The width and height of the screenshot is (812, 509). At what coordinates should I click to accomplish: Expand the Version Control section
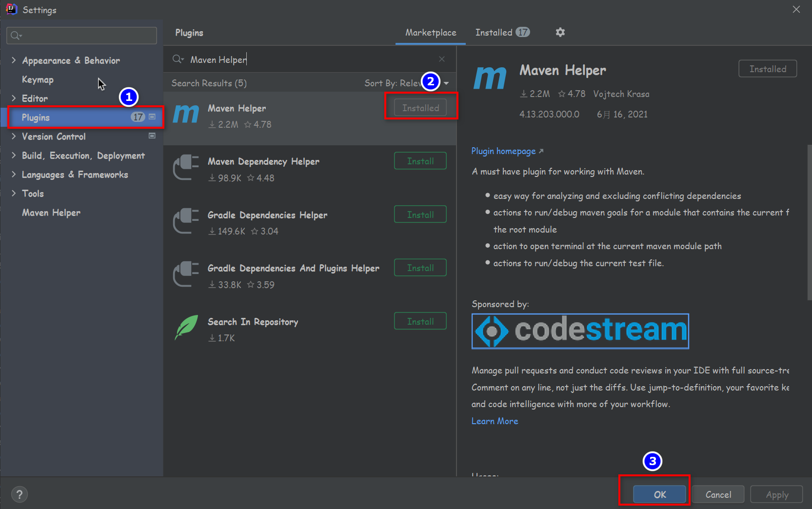[14, 136]
